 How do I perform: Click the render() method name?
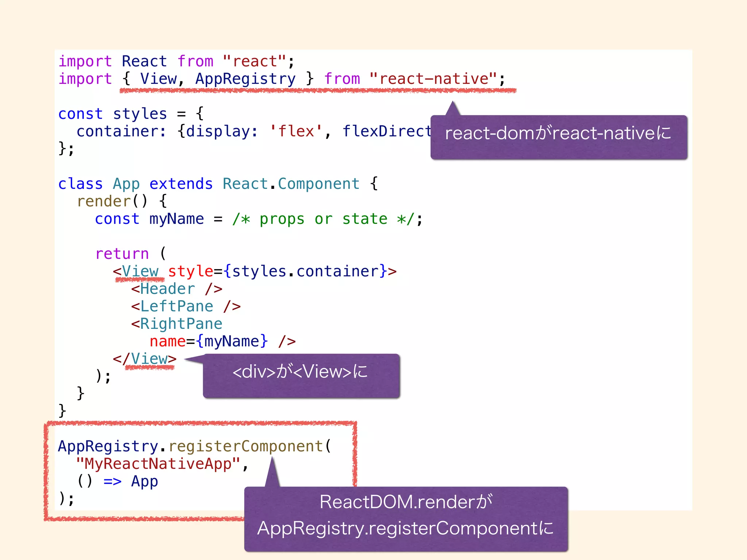pyautogui.click(x=112, y=201)
